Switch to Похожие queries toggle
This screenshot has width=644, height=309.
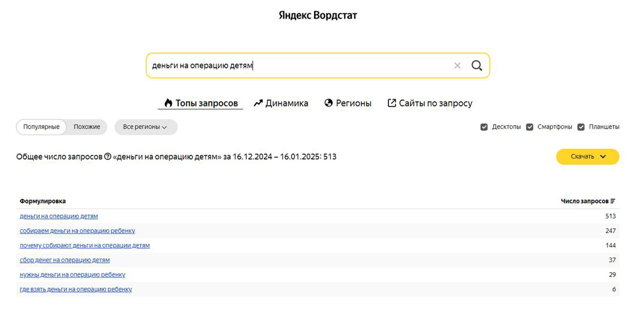(x=87, y=127)
